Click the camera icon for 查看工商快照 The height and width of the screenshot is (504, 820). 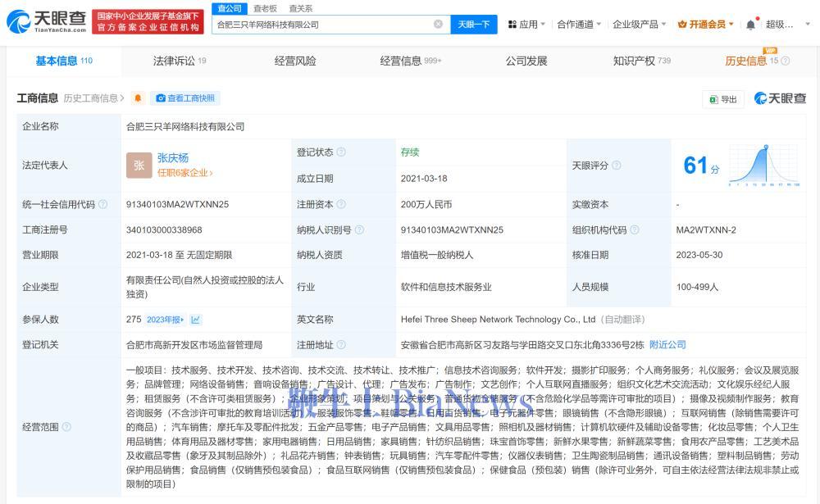point(161,98)
